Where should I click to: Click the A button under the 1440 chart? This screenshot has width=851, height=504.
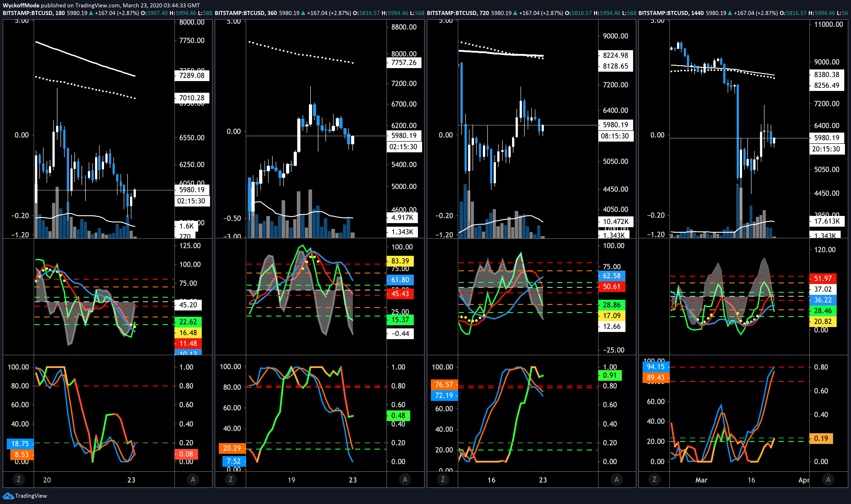point(828,479)
